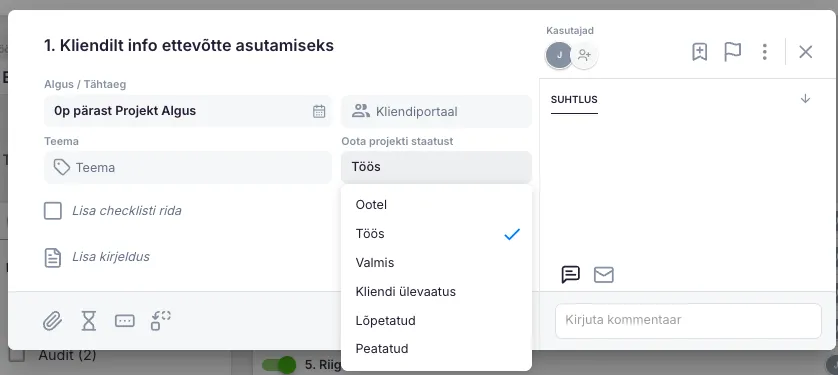Pick Peatatud from the dropdown
The width and height of the screenshot is (838, 375).
pyautogui.click(x=436, y=349)
